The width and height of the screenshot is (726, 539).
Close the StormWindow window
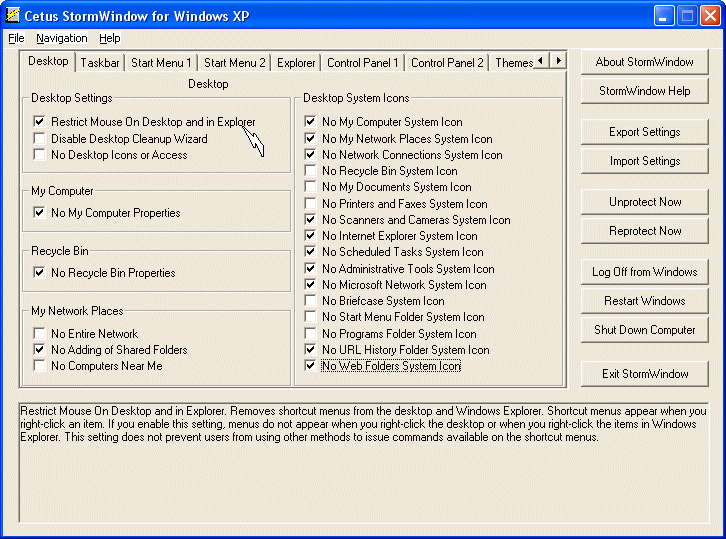coord(710,16)
